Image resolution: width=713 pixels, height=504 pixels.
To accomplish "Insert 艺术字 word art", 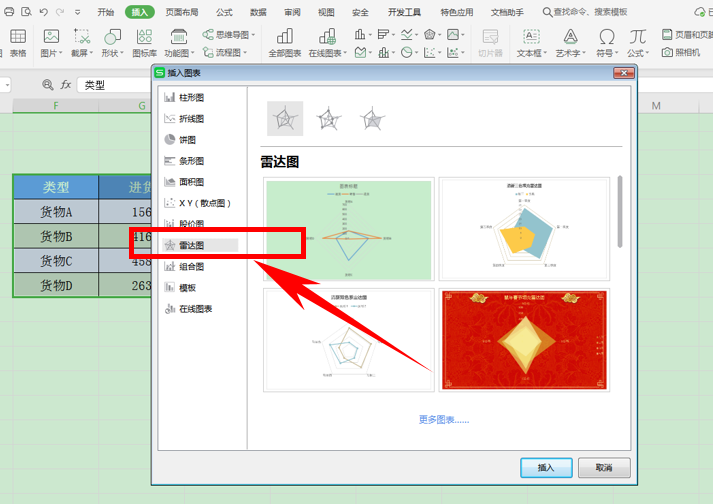I will click(x=570, y=43).
